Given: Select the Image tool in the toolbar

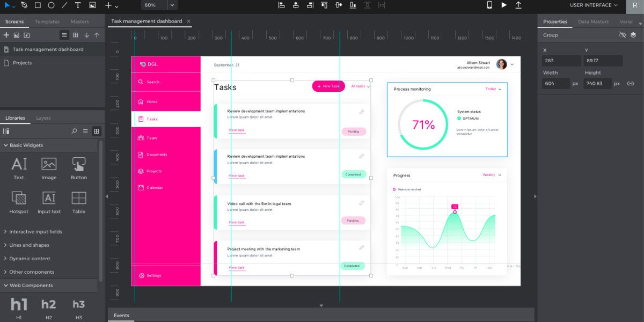Looking at the screenshot, I should [91, 5].
